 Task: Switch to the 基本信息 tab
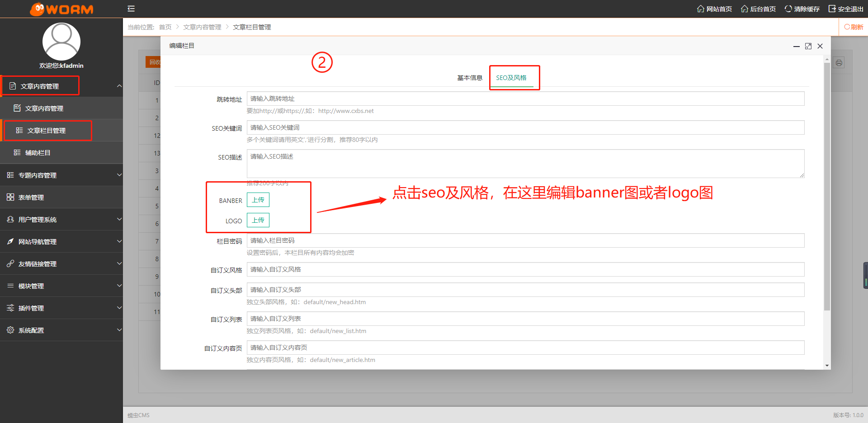(470, 78)
